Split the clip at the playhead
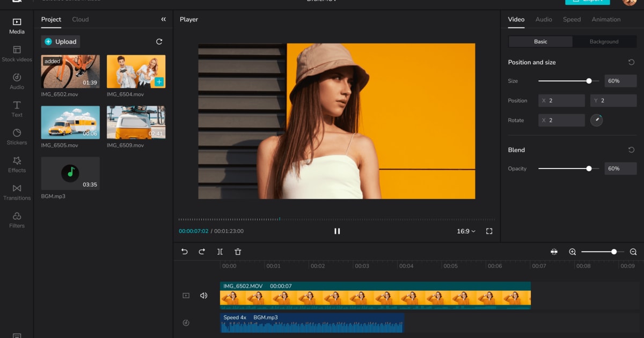Image resolution: width=644 pixels, height=338 pixels. [x=220, y=251]
